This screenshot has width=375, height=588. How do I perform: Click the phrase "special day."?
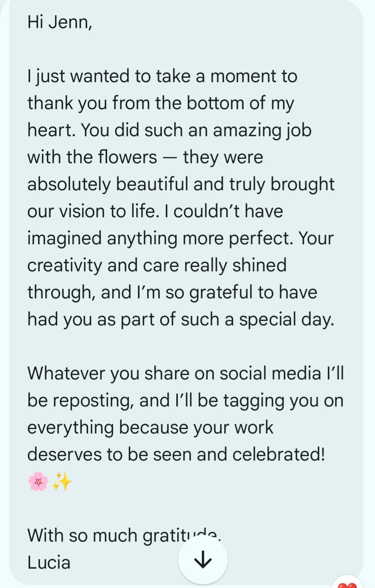286,319
